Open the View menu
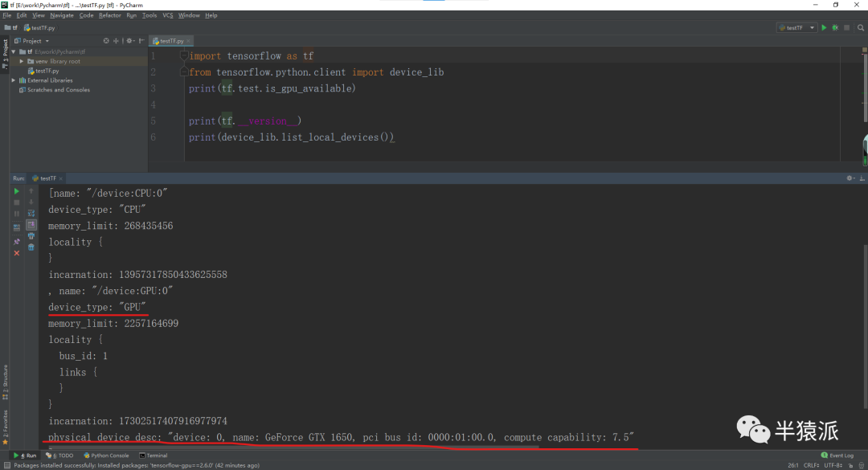Viewport: 868px width, 470px height. [x=39, y=15]
